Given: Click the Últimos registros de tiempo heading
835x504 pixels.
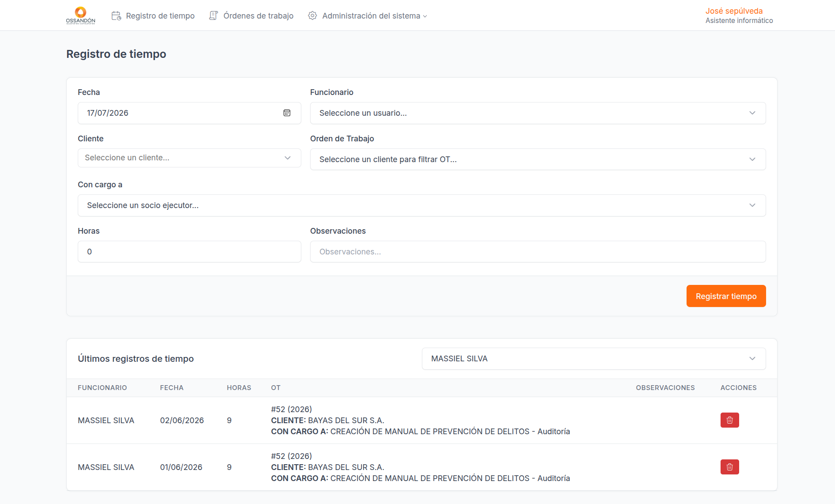Looking at the screenshot, I should [136, 359].
